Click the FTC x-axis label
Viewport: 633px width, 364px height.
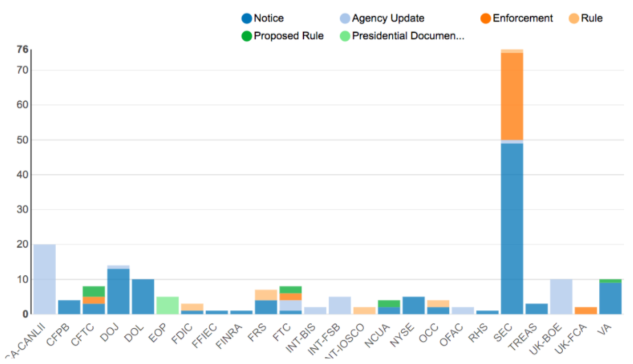click(x=282, y=332)
